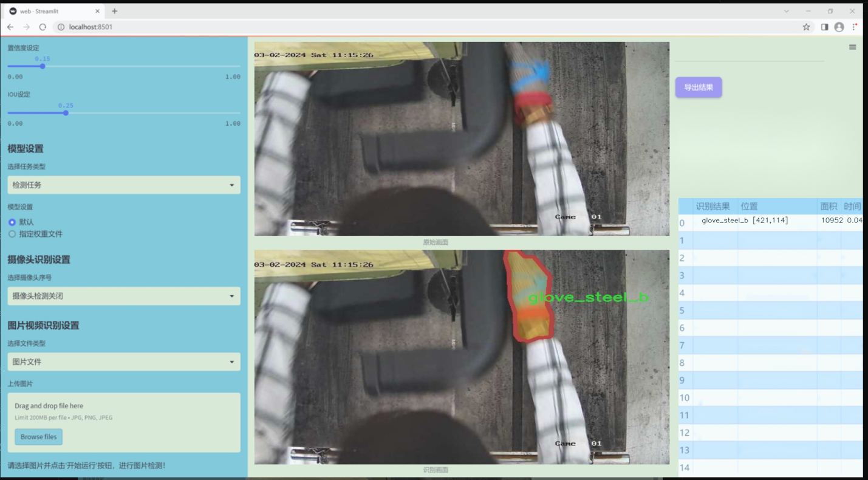Toggle the browser side panel
Screen dimensions: 868x480
(824, 27)
